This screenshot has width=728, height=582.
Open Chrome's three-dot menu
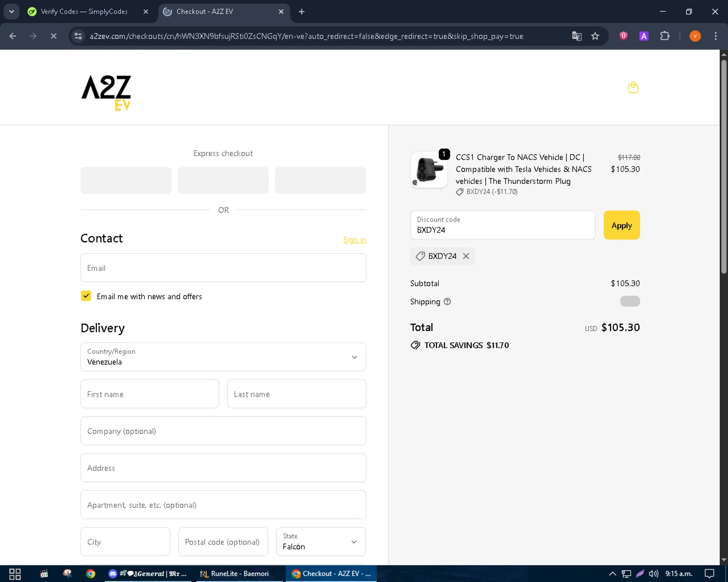coord(715,36)
